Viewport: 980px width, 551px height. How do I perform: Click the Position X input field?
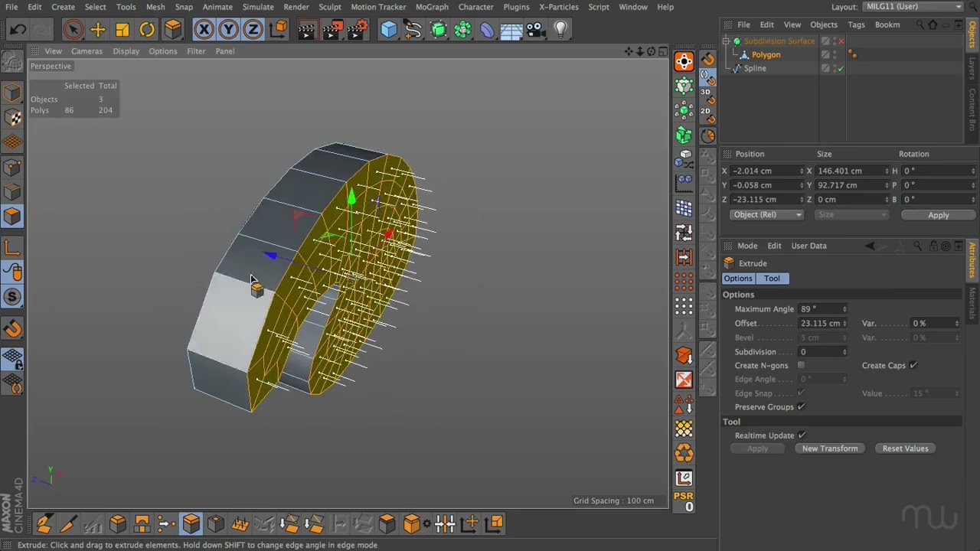coord(766,171)
